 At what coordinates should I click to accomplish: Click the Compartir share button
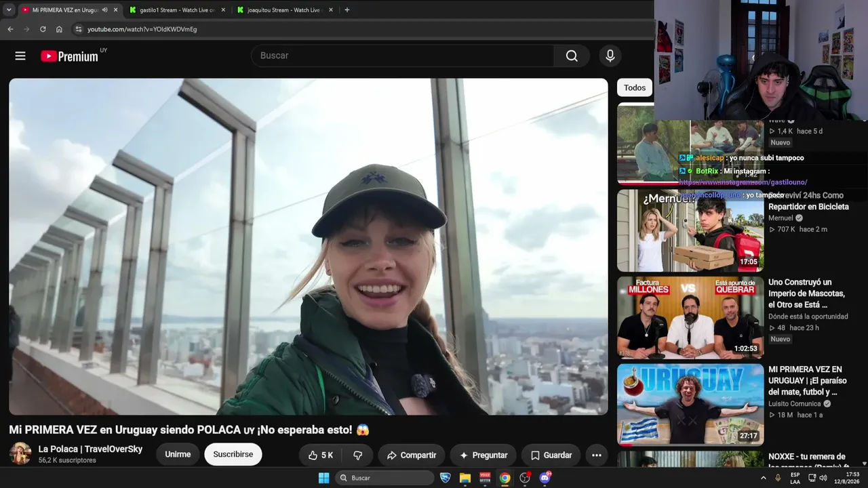pos(412,455)
